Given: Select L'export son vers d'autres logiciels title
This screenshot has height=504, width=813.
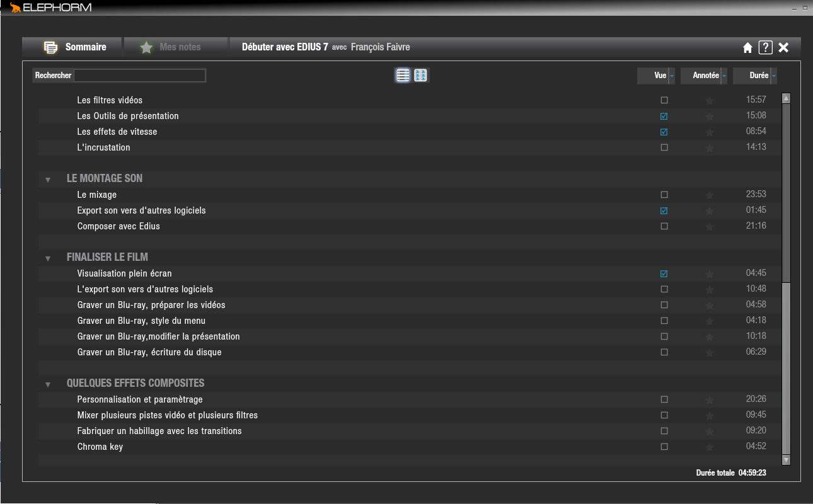Looking at the screenshot, I should click(x=145, y=289).
